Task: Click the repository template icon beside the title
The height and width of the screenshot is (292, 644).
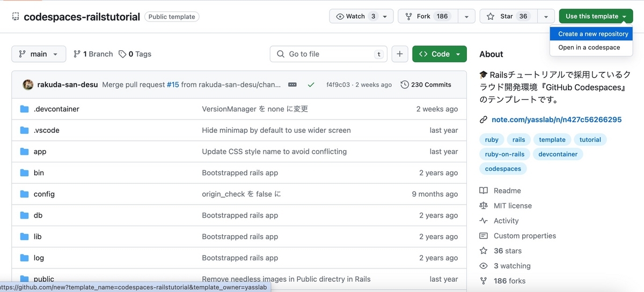Action: point(16,17)
